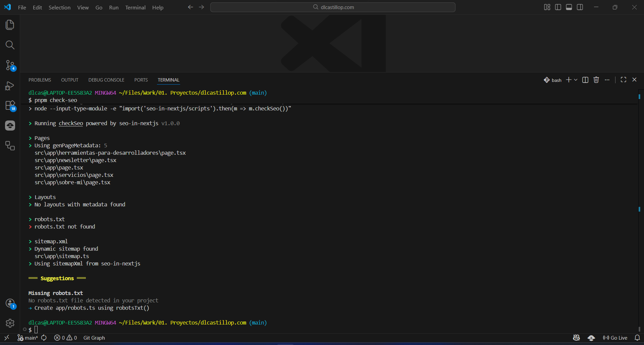Open the terminal more actions ellipsis menu
The image size is (644, 345).
(607, 80)
